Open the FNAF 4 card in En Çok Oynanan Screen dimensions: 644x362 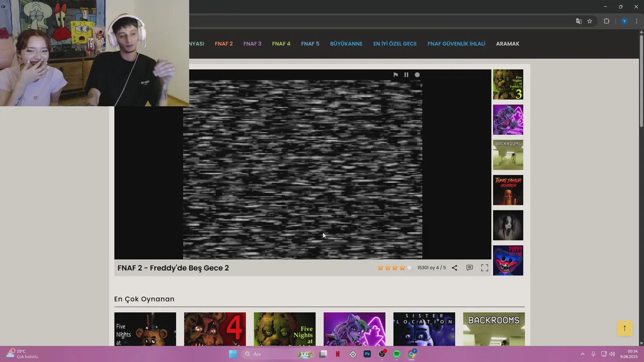coord(215,329)
